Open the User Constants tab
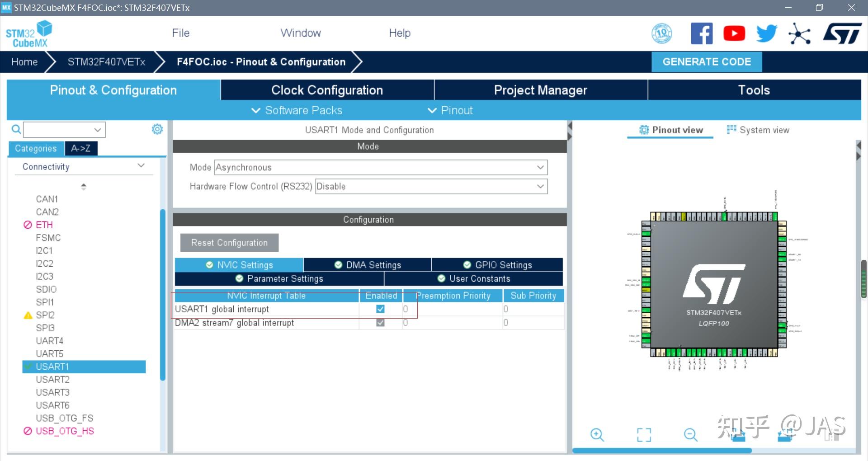The height and width of the screenshot is (461, 868). [474, 278]
